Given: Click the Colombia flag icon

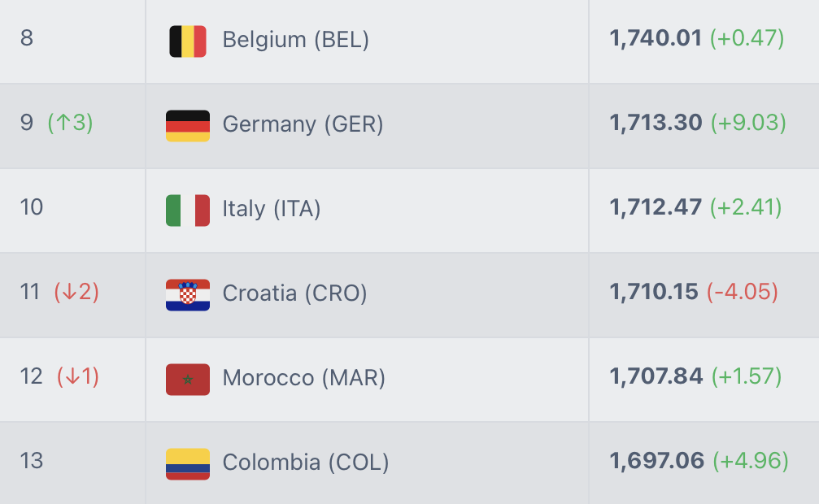Looking at the screenshot, I should click(187, 463).
